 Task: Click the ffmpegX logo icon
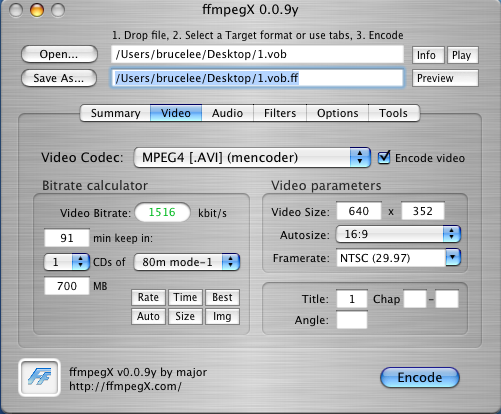pos(39,377)
